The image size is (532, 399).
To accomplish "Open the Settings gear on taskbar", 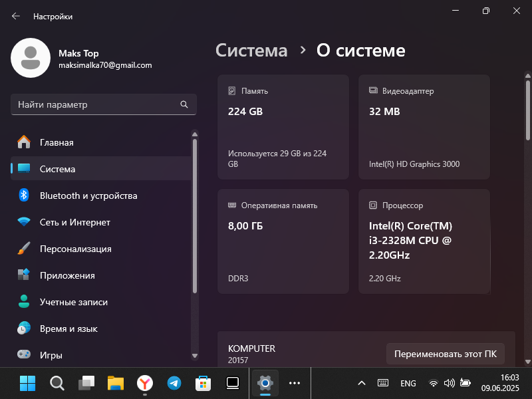I will pos(265,384).
